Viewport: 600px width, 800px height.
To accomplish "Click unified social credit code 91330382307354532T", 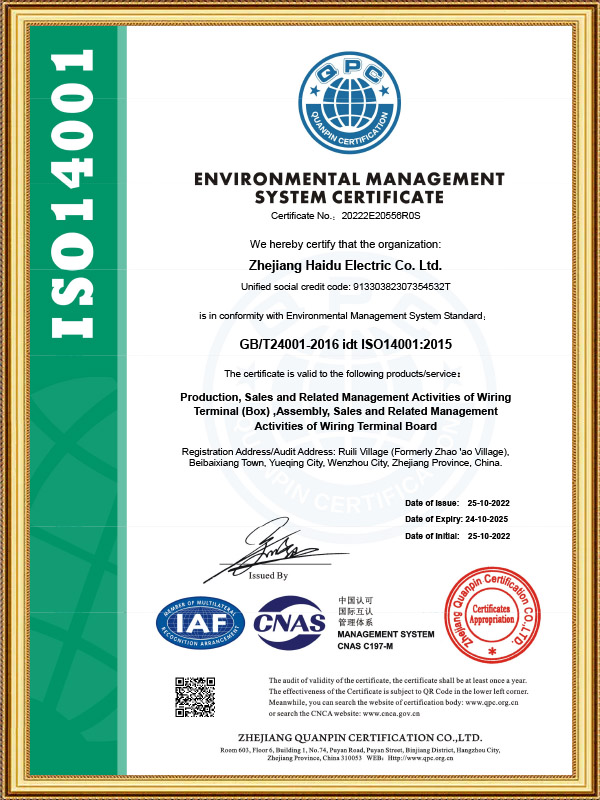I will coord(402,287).
